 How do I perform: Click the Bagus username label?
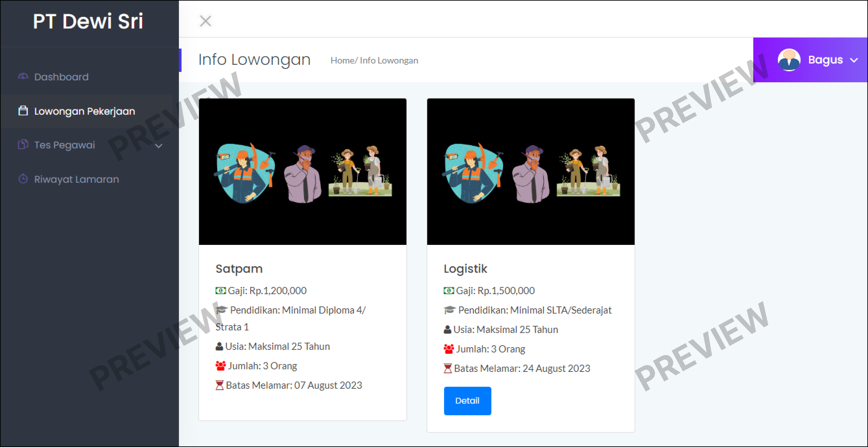pyautogui.click(x=825, y=60)
